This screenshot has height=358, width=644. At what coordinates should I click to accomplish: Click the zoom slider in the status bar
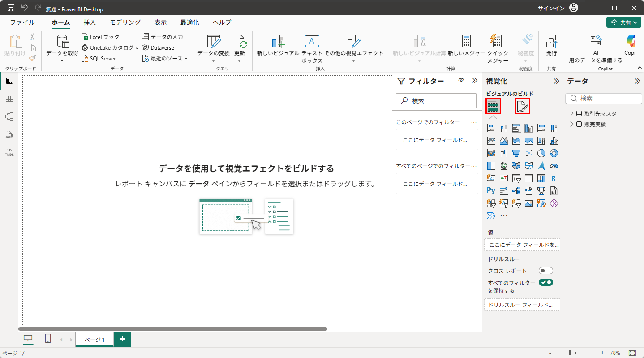tap(576, 353)
